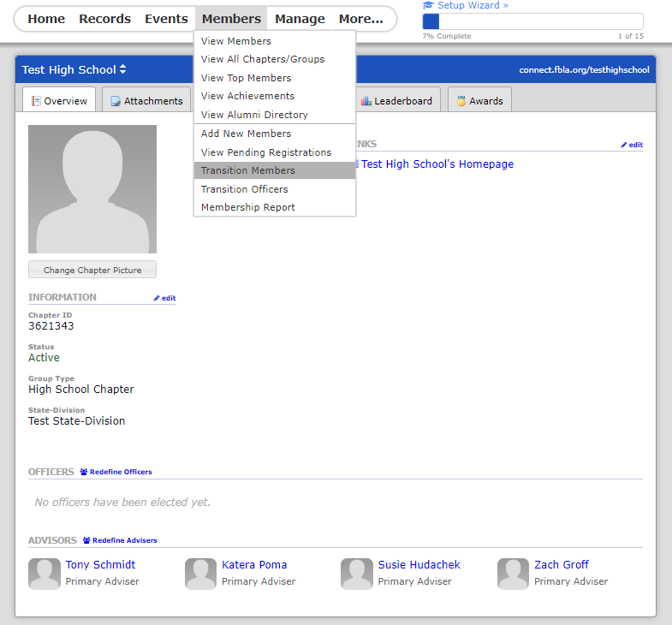This screenshot has height=625, width=672.
Task: Expand Test High School chapter switcher arrows
Action: click(123, 69)
